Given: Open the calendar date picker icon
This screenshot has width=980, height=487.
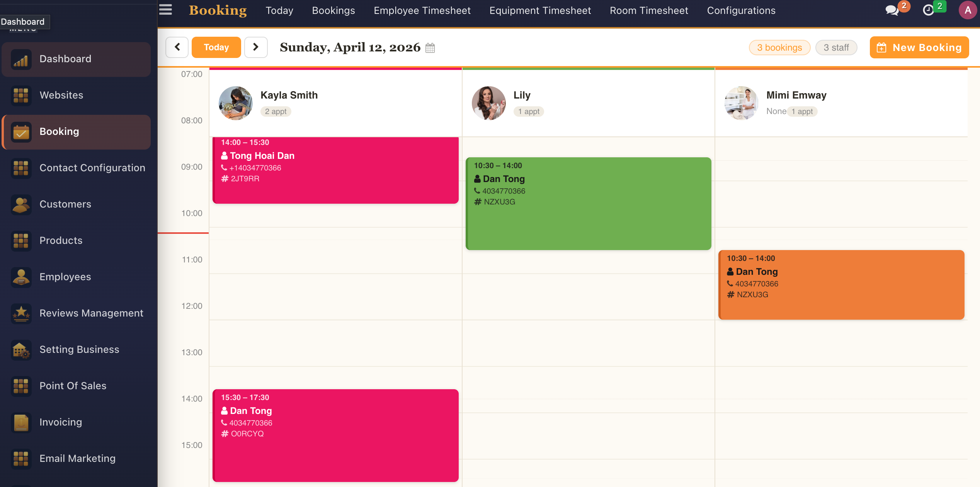Looking at the screenshot, I should point(430,48).
